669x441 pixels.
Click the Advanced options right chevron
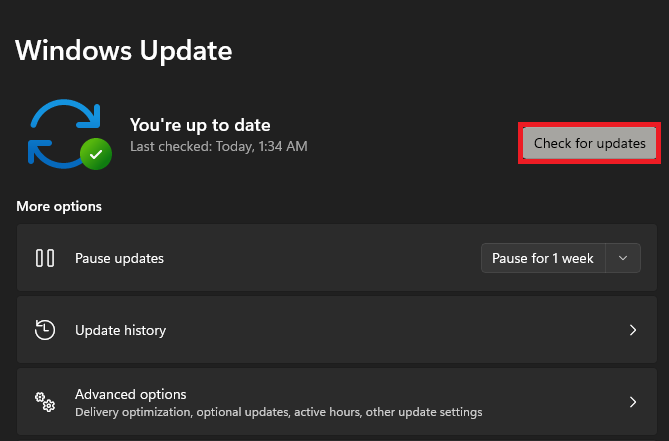(x=632, y=402)
